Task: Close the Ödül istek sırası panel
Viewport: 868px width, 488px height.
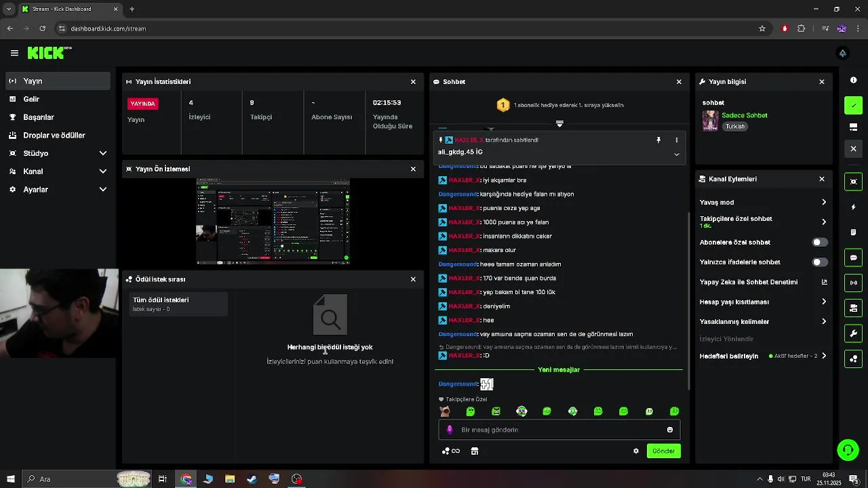Action: [413, 279]
